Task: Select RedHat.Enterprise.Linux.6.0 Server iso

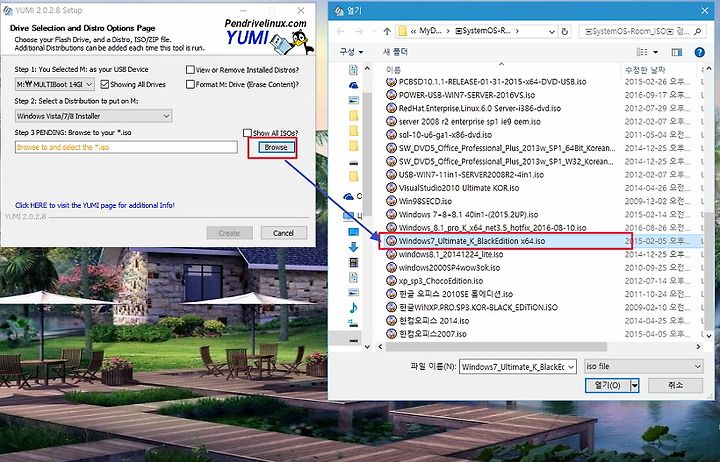Action: [479, 108]
